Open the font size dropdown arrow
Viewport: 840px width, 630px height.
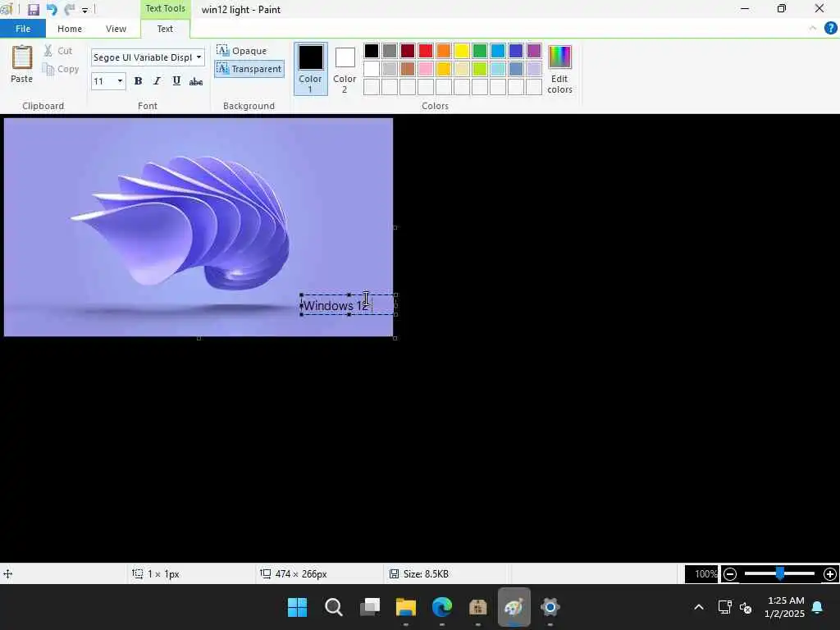[120, 81]
